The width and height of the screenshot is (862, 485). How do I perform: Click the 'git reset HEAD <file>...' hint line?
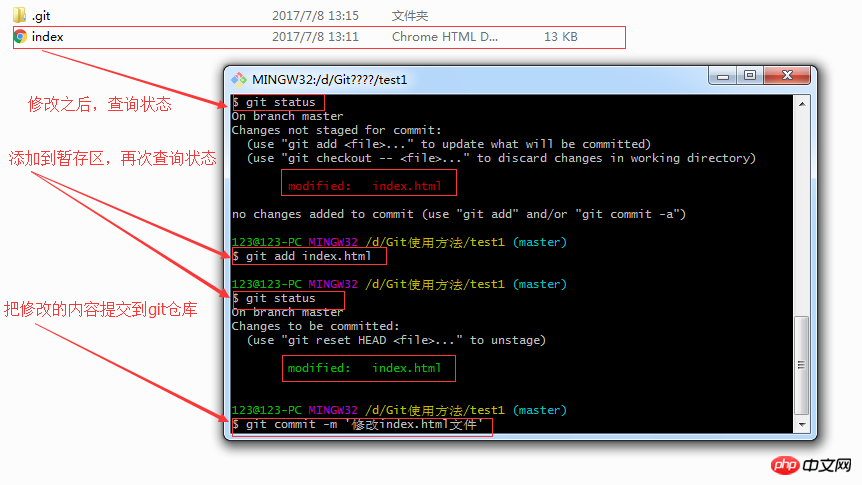tap(396, 340)
